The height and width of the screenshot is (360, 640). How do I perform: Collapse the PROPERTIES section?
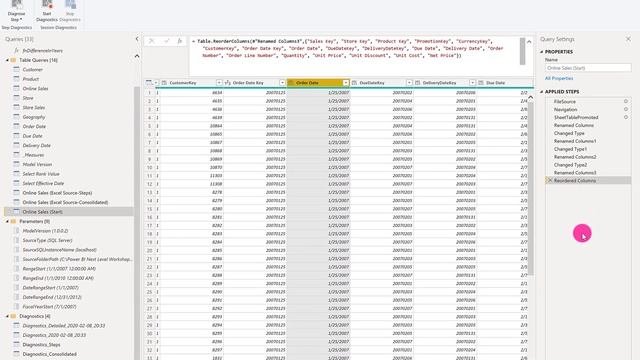(542, 52)
